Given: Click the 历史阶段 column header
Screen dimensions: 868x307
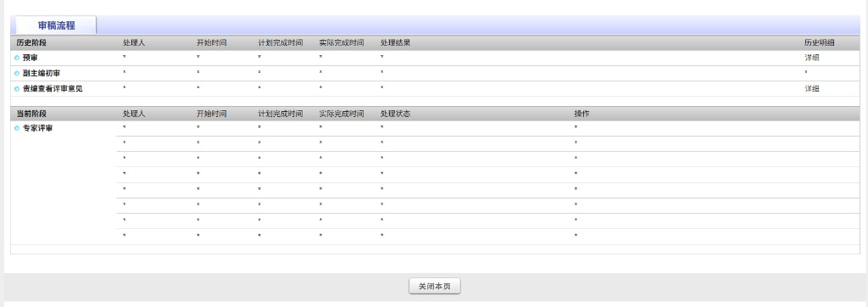Looking at the screenshot, I should pos(31,42).
